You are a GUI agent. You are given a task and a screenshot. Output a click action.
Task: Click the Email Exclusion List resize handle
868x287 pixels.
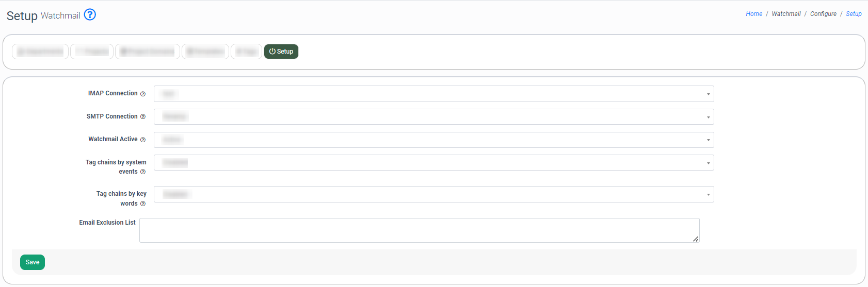click(x=696, y=239)
